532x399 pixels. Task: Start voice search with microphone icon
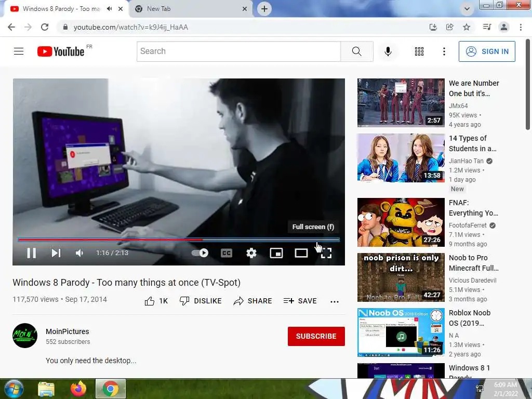tap(388, 51)
